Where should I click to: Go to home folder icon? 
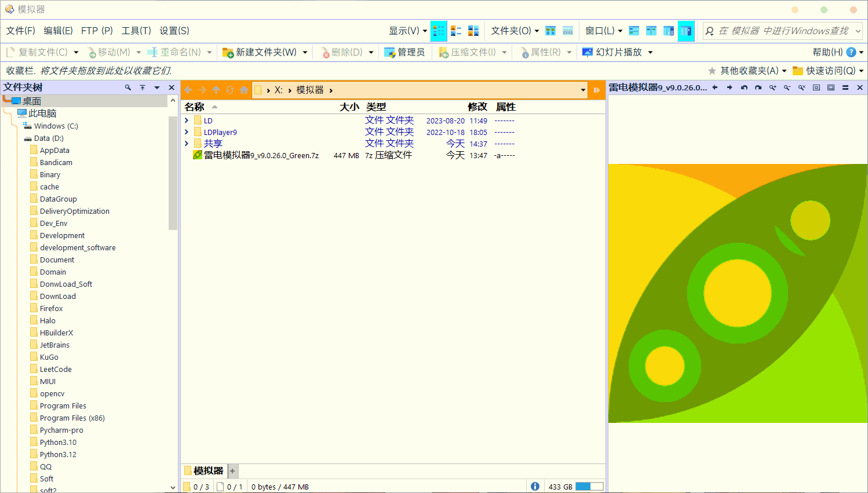(x=244, y=90)
